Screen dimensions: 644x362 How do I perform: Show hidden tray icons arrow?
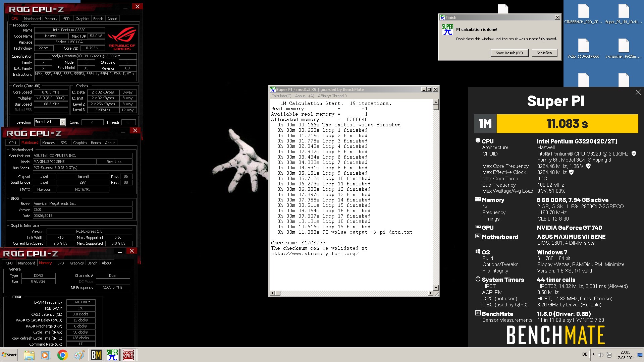point(593,355)
